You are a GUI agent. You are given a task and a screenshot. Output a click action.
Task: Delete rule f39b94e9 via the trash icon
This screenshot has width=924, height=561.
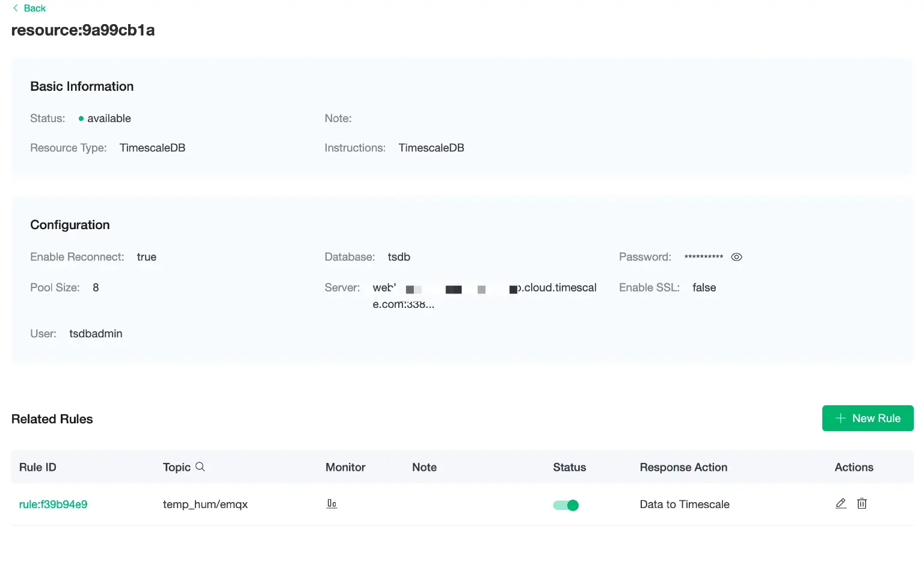click(862, 503)
